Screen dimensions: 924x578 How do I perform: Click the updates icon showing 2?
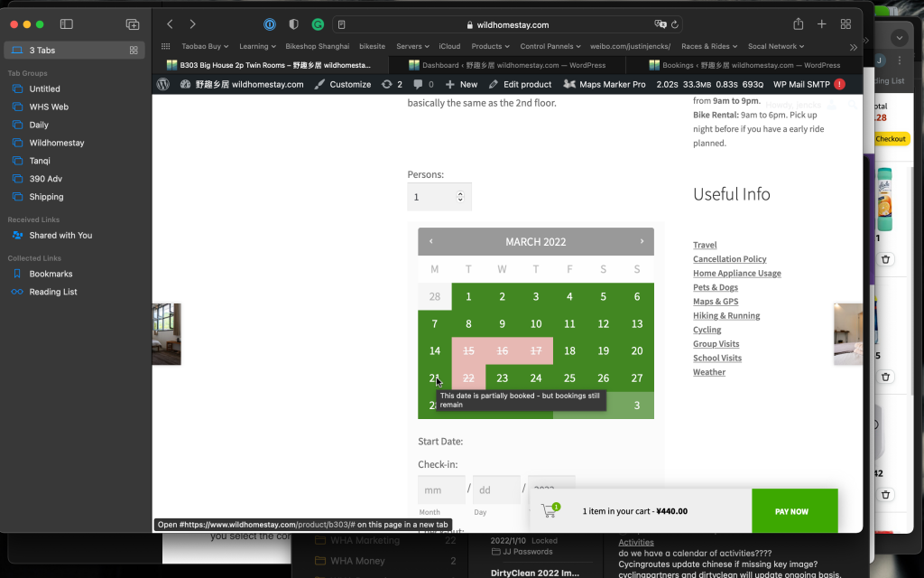(x=392, y=84)
